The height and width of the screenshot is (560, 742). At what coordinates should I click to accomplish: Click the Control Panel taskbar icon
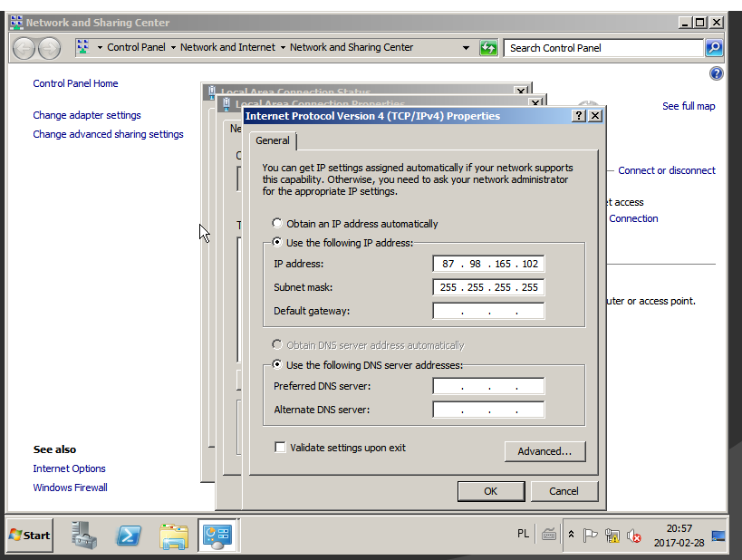[x=217, y=535]
